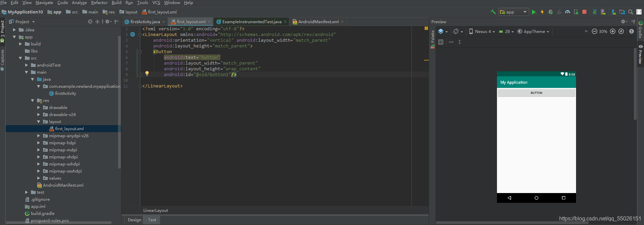The width and height of the screenshot is (644, 225).
Task: Click the Search Everywhere magnifier icon
Action: pos(631,12)
